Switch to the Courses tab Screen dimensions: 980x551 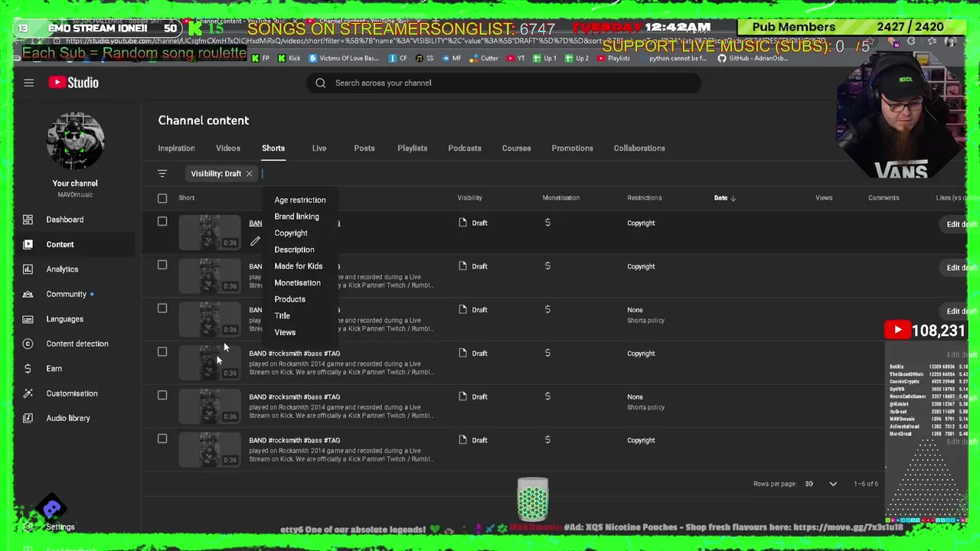point(516,148)
